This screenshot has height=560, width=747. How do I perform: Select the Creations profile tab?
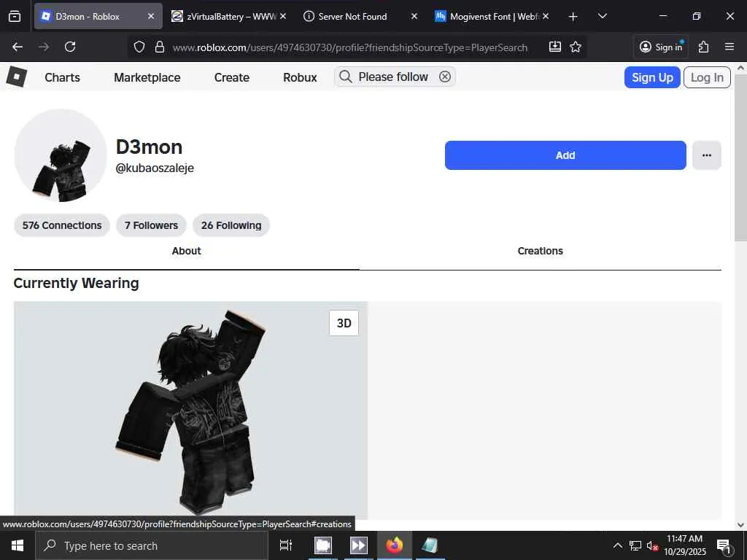[541, 251]
